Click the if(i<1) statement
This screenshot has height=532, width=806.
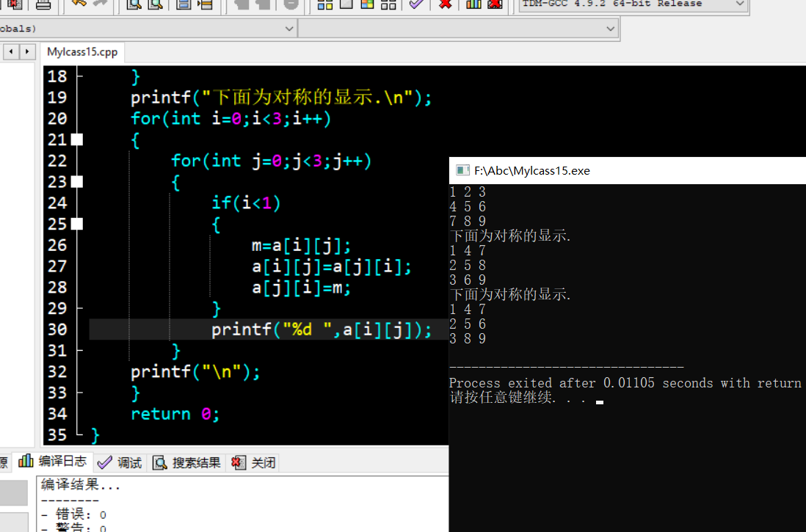tap(246, 203)
